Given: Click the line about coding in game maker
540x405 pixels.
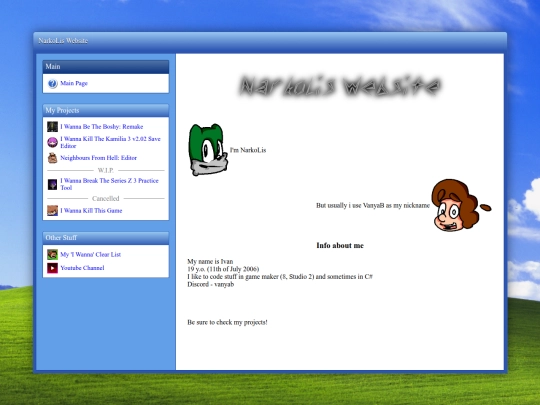Looking at the screenshot, I should (x=280, y=277).
